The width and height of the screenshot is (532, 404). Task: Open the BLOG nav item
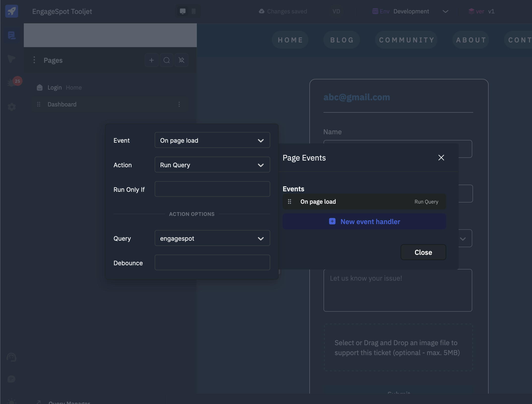coord(342,40)
